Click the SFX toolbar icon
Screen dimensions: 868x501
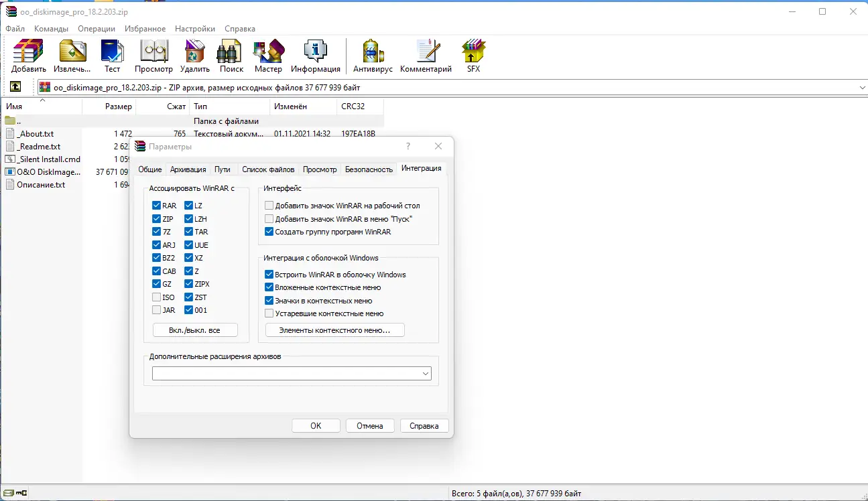pyautogui.click(x=473, y=52)
